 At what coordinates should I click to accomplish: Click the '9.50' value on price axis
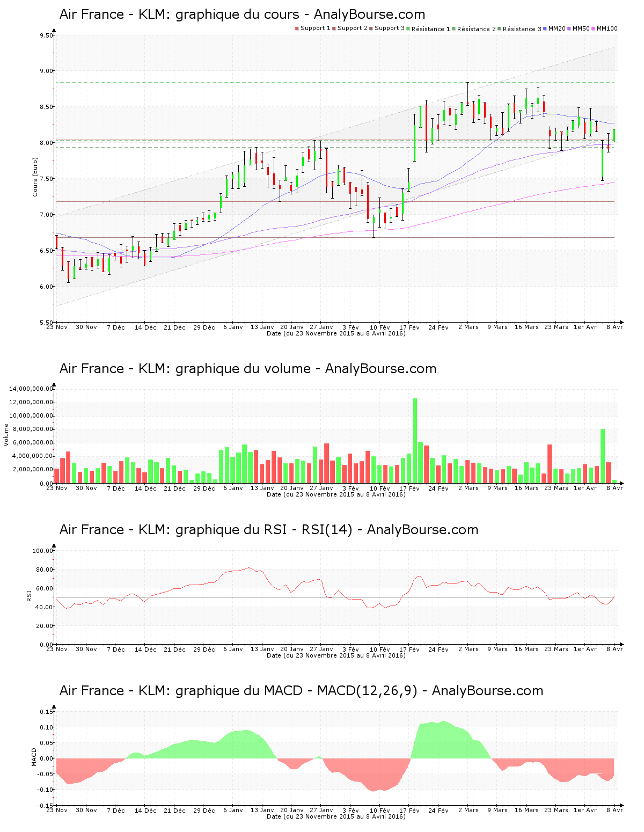[x=46, y=35]
